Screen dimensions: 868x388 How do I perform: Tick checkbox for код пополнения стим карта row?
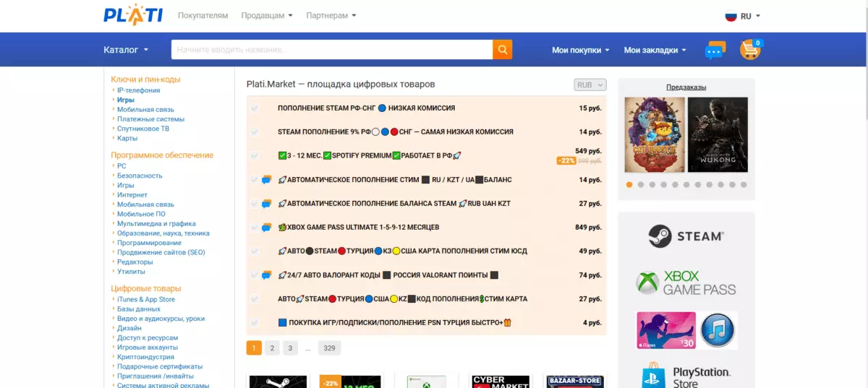coord(255,299)
